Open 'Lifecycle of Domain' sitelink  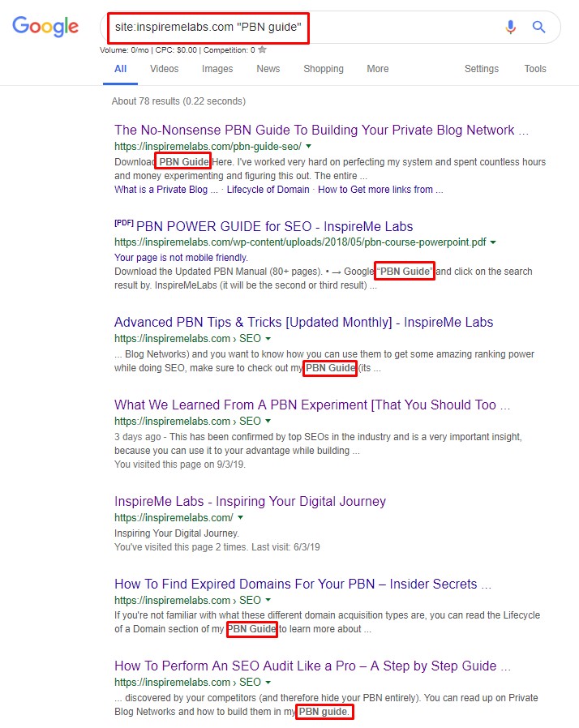[x=268, y=190]
